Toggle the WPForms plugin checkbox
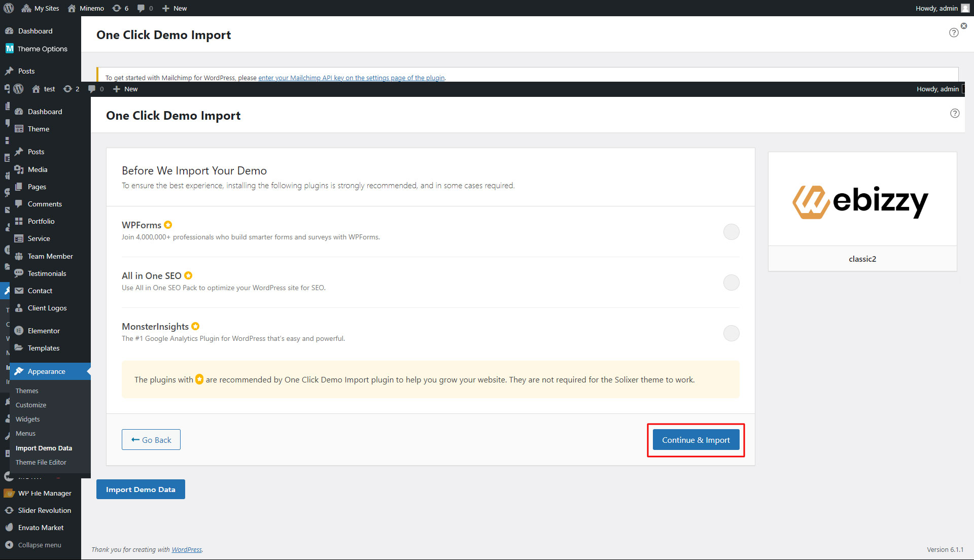The image size is (974, 560). click(731, 232)
